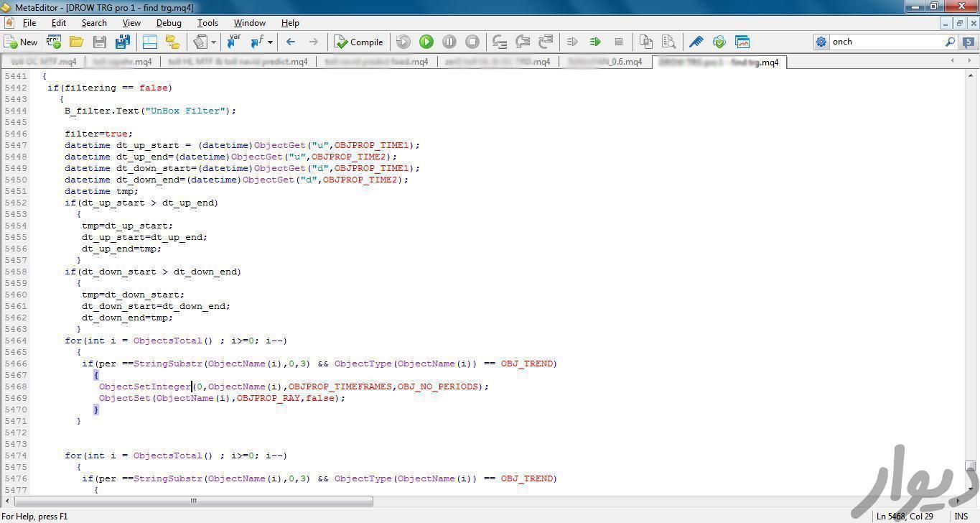Compile the current mq4 file
Image resolution: width=980 pixels, height=523 pixels.
coord(358,42)
